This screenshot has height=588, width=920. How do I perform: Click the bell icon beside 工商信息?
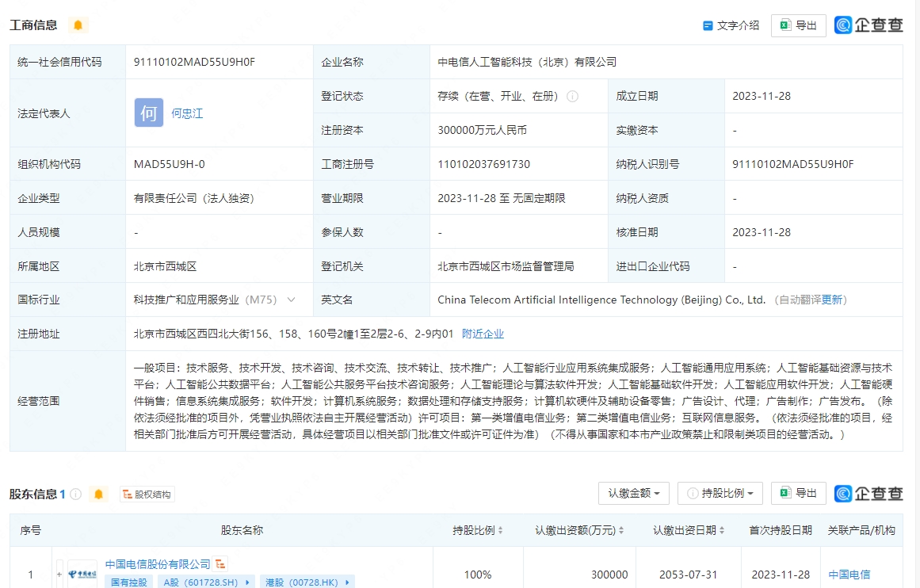78,25
